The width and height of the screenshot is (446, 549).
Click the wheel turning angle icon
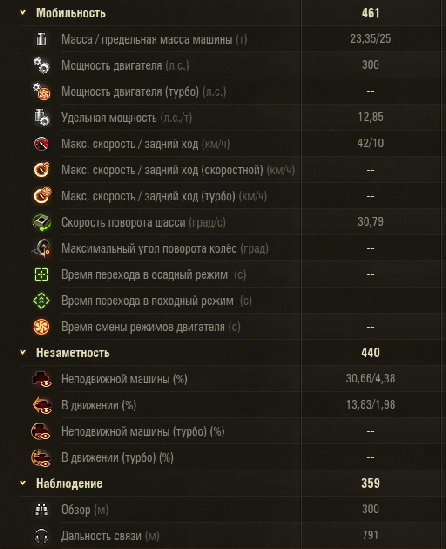click(42, 248)
